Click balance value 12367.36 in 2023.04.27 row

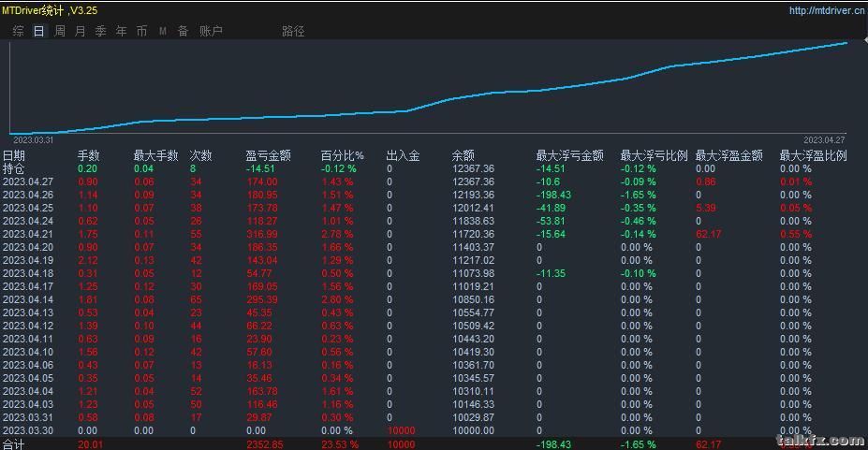tap(474, 181)
